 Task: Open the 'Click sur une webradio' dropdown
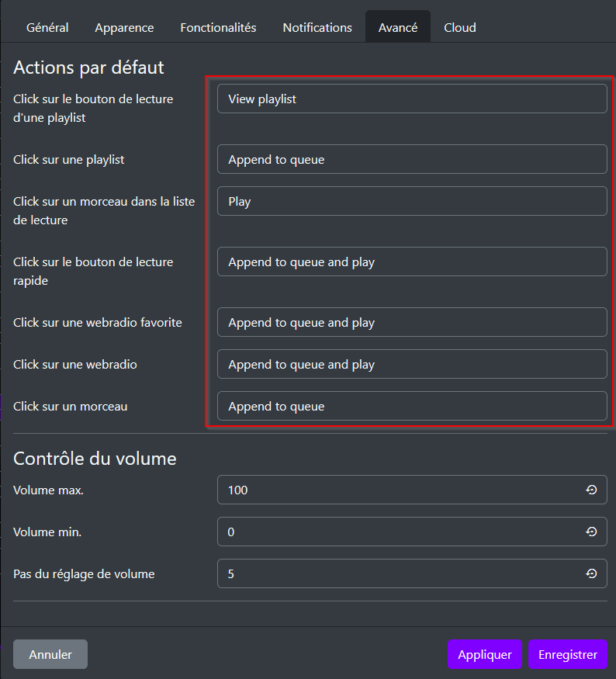[x=411, y=364]
